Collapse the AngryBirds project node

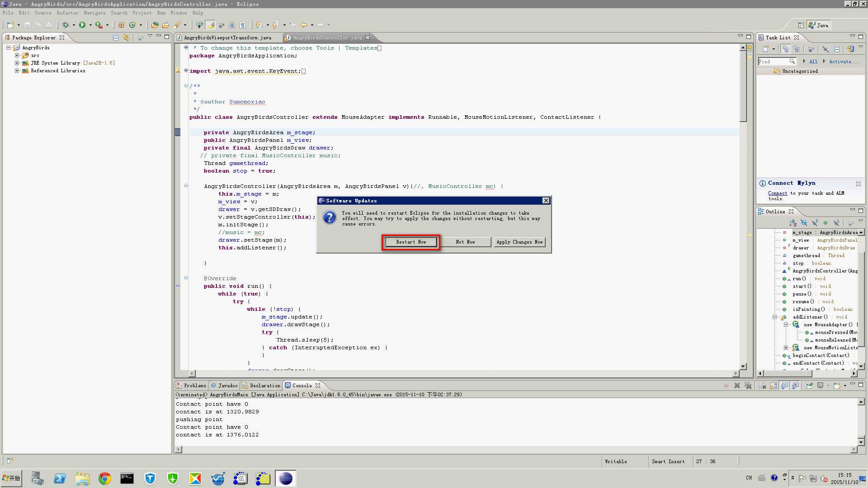[x=8, y=47]
